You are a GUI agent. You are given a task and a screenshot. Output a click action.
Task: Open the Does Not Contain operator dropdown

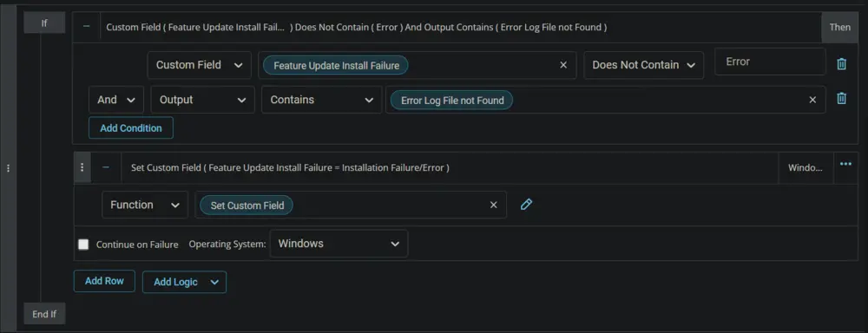pyautogui.click(x=644, y=65)
